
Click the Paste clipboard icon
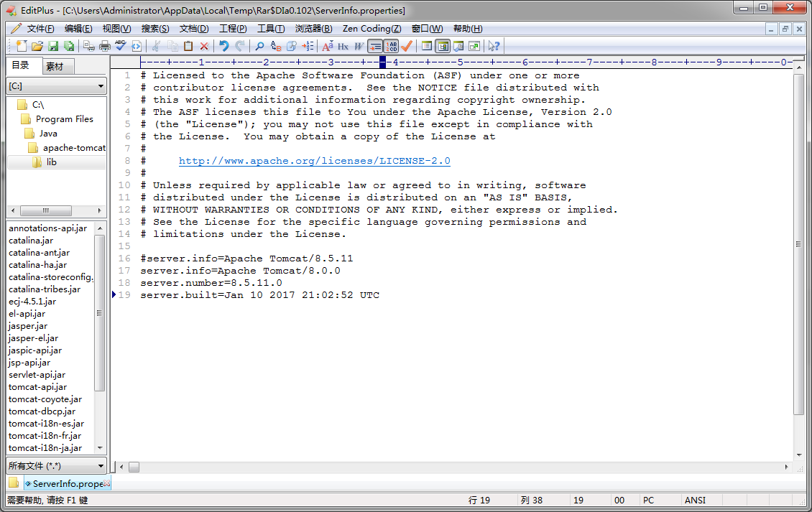pyautogui.click(x=188, y=46)
